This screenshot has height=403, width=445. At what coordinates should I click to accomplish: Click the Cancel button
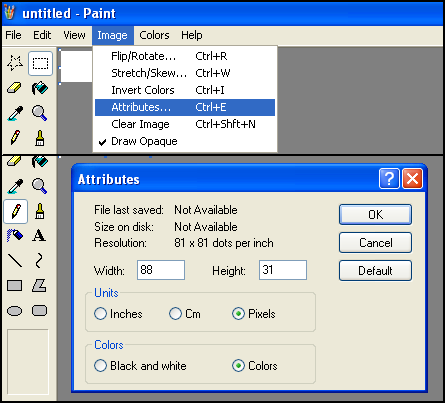(375, 243)
